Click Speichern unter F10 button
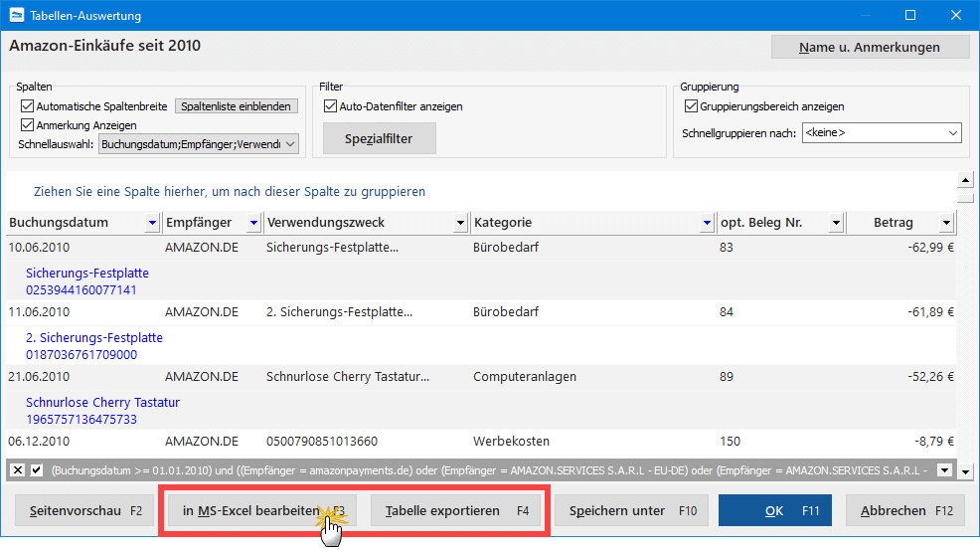This screenshot has width=980, height=553. coord(632,510)
